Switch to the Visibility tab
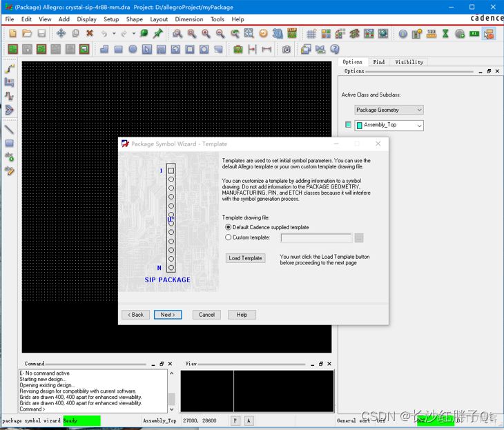Image resolution: width=504 pixels, height=430 pixels. [409, 62]
